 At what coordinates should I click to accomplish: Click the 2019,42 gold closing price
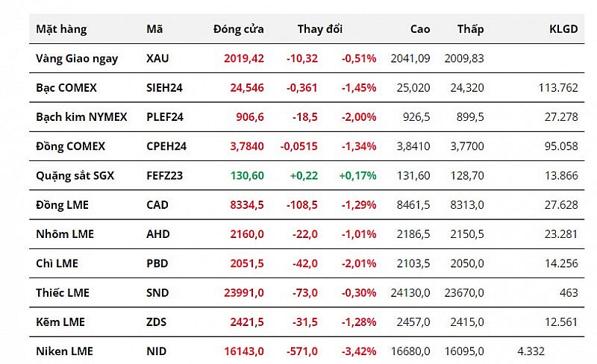pyautogui.click(x=244, y=58)
